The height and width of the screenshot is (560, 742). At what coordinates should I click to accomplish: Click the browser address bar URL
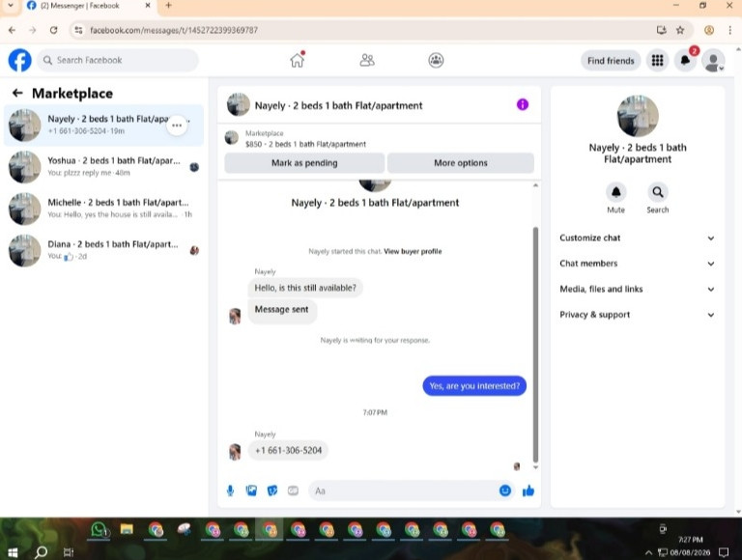pyautogui.click(x=174, y=30)
